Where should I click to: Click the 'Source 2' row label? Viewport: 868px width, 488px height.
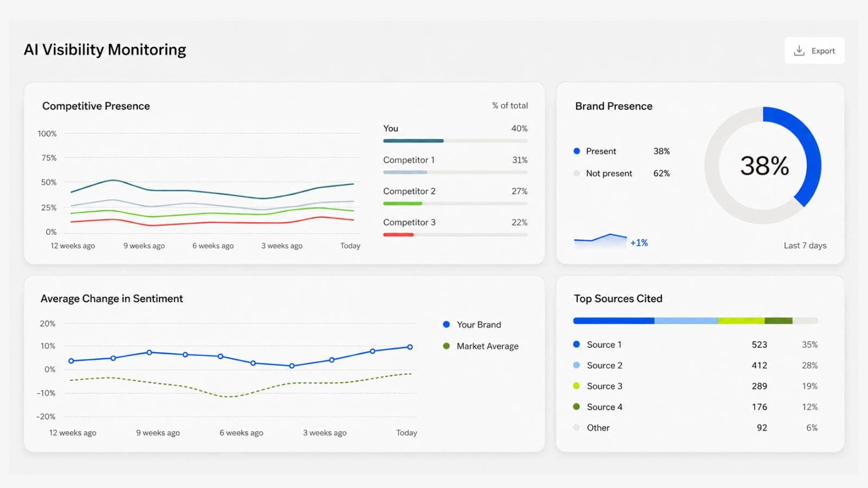click(604, 365)
